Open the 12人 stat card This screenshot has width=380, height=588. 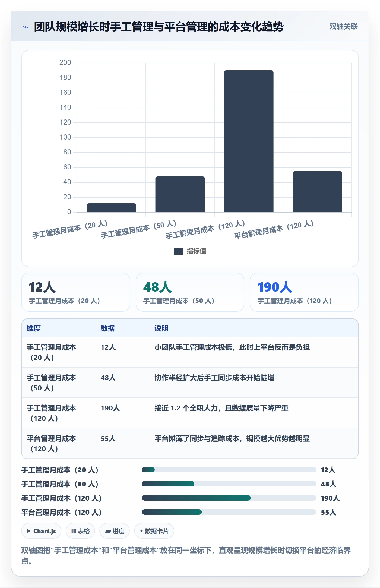pos(76,292)
